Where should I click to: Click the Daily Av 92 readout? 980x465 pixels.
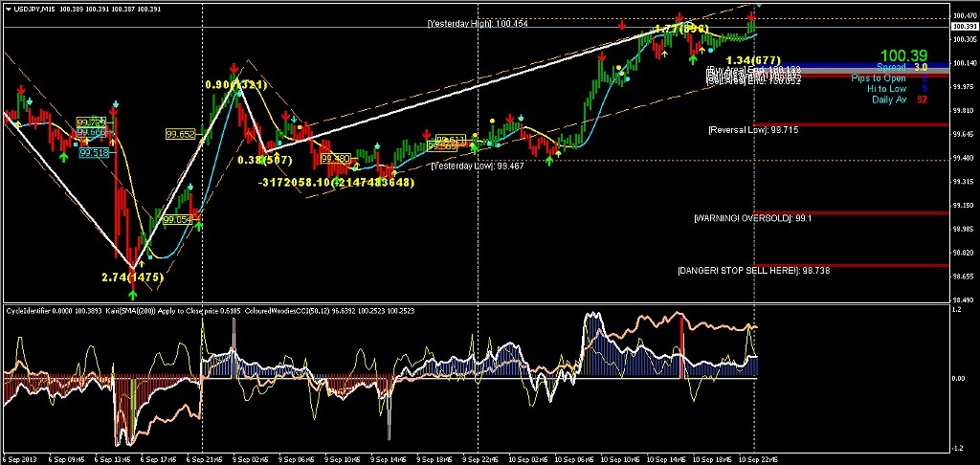pos(900,100)
